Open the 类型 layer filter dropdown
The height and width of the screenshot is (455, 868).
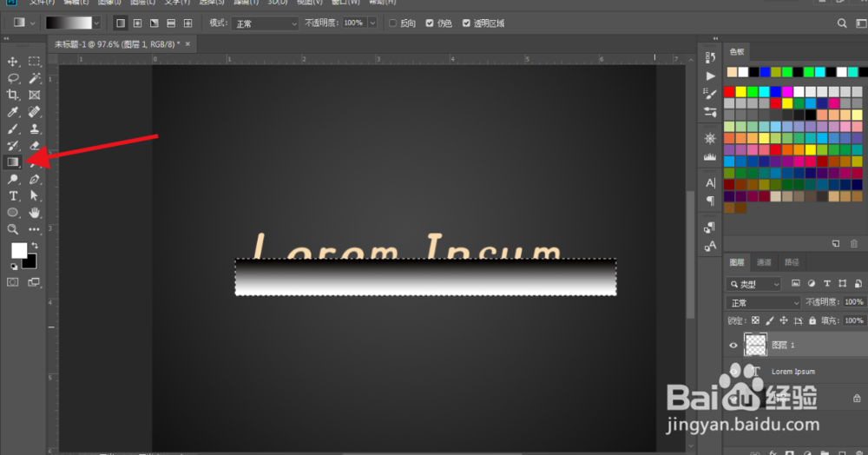tap(753, 284)
